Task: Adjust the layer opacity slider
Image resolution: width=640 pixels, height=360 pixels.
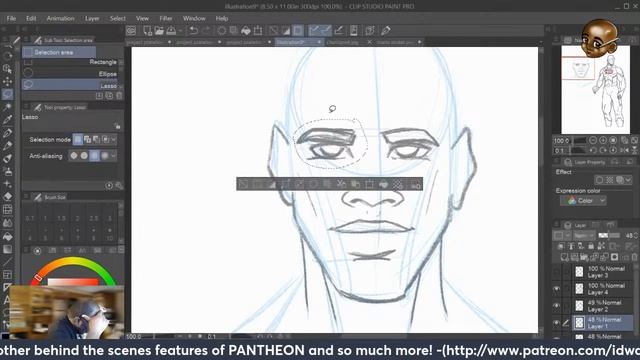Action: click(x=609, y=236)
